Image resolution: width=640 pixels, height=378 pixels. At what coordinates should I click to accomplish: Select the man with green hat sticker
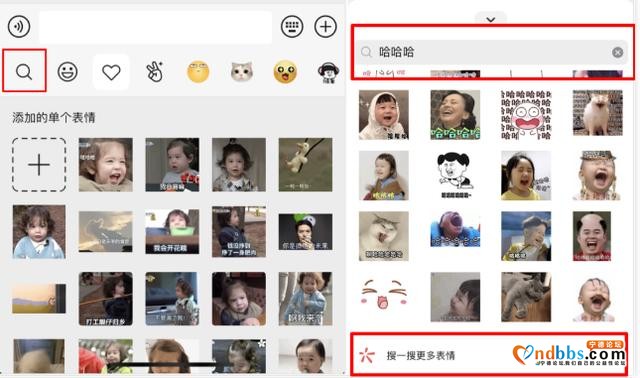[x=305, y=231]
